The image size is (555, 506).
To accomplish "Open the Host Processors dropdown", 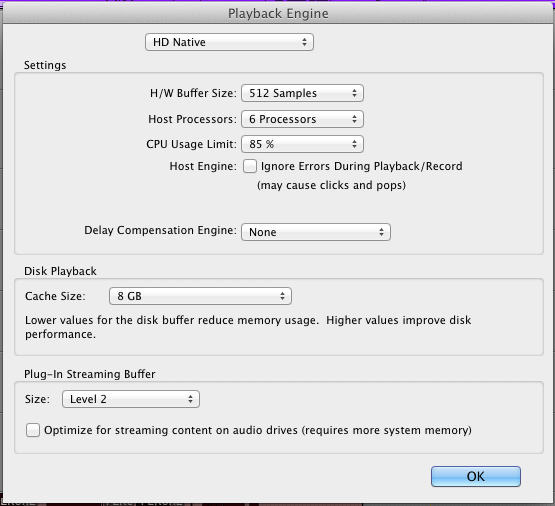I will 302,119.
